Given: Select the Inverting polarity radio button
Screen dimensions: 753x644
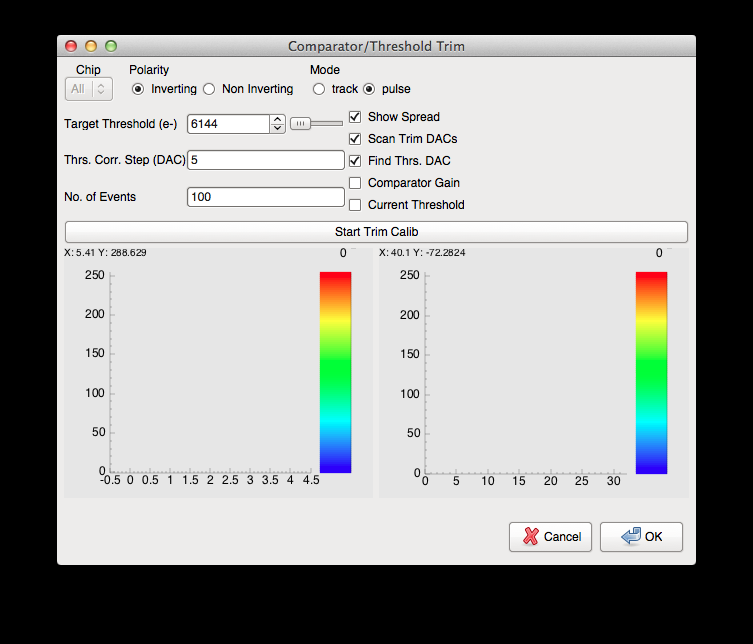Looking at the screenshot, I should click(138, 89).
